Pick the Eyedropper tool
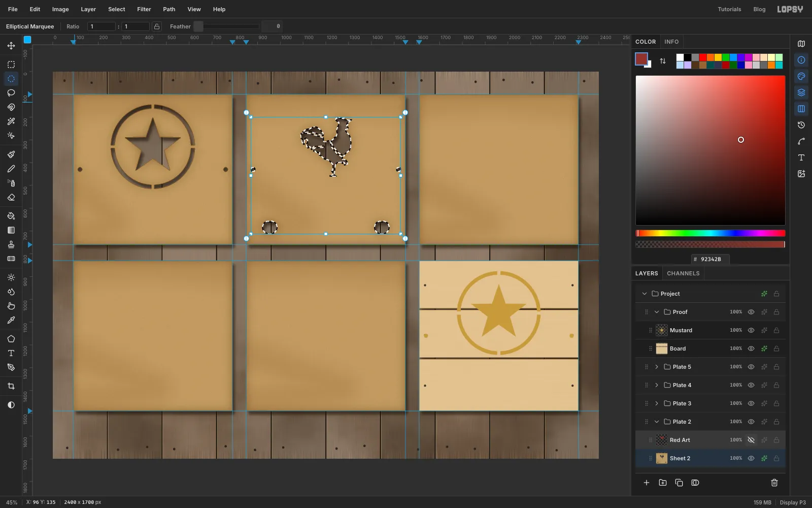Screen dimensions: 812x508 pyautogui.click(x=11, y=320)
